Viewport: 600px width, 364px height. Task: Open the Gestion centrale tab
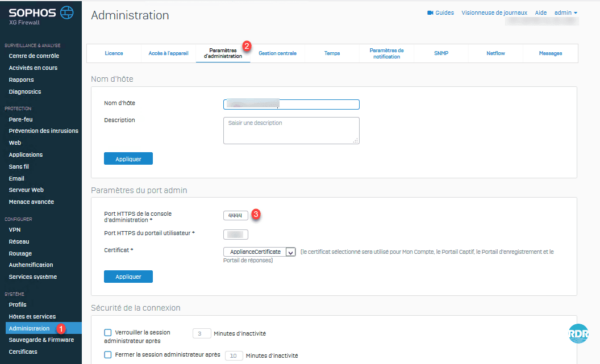(x=277, y=53)
